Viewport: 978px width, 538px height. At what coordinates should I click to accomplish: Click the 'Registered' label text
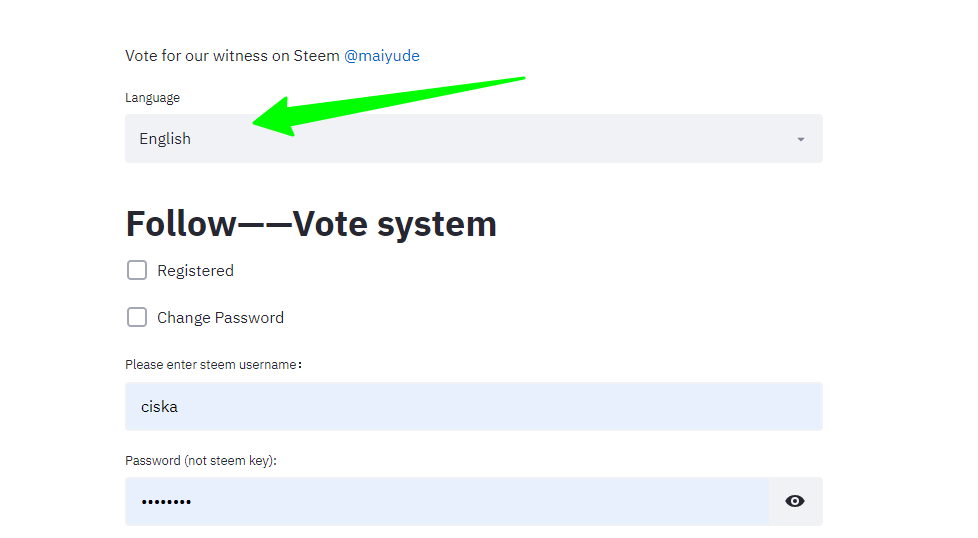195,271
